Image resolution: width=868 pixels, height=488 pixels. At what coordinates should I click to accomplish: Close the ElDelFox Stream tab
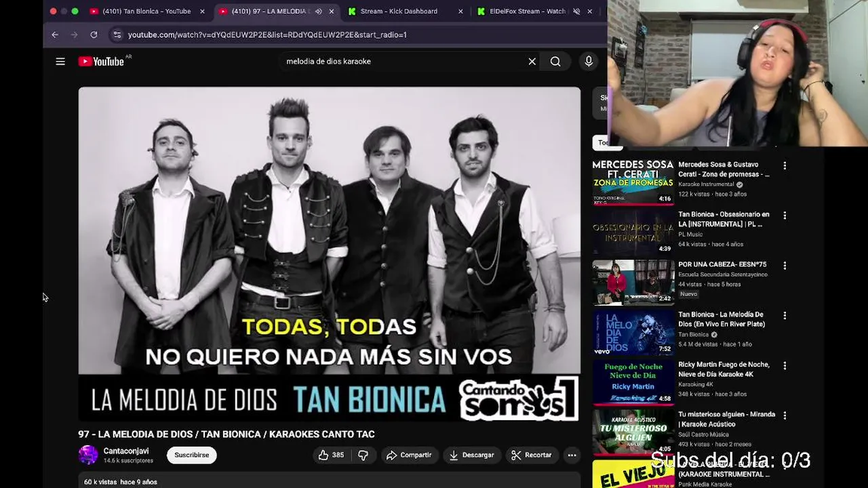[x=590, y=12]
